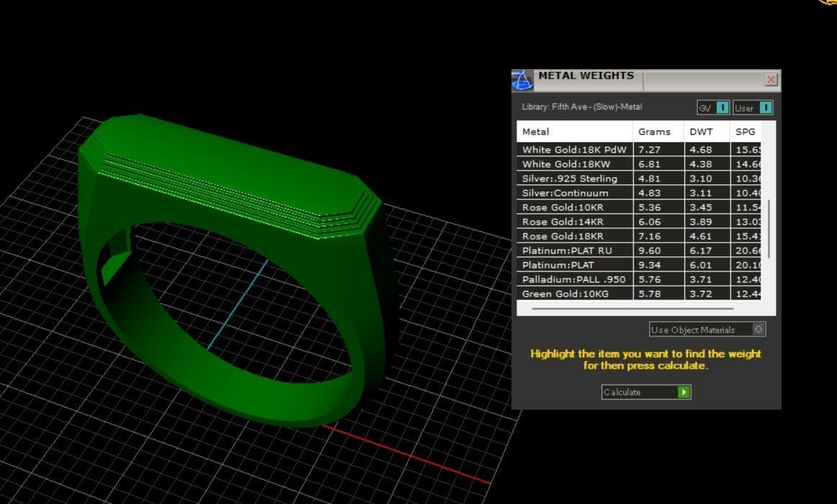Click the SPG column header

click(x=746, y=132)
